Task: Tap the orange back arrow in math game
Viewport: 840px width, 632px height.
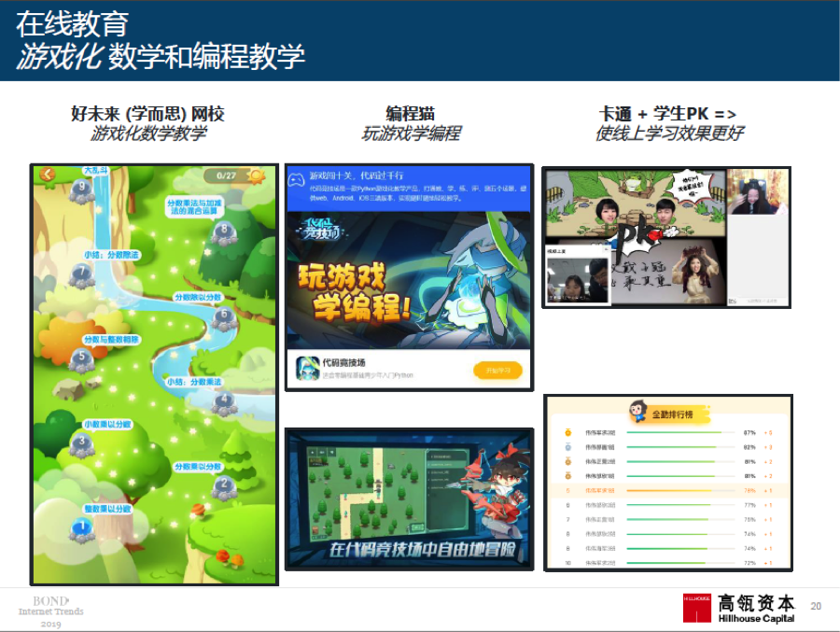Action: point(48,175)
